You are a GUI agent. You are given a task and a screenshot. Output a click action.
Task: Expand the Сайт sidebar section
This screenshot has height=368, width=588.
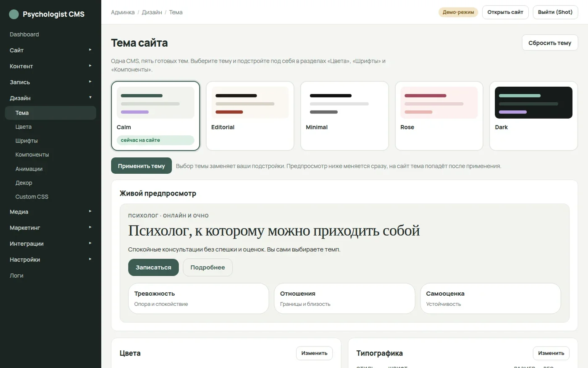(x=50, y=50)
